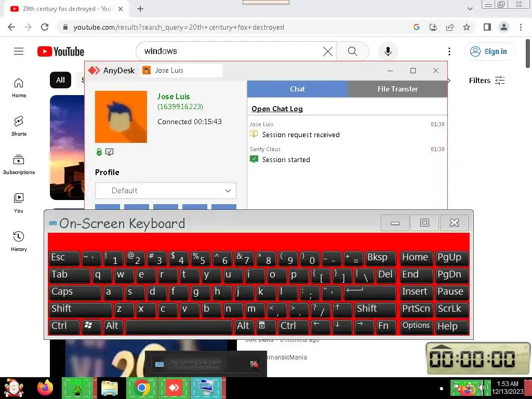
Task: Open a new Chrome tab
Action: (140, 9)
